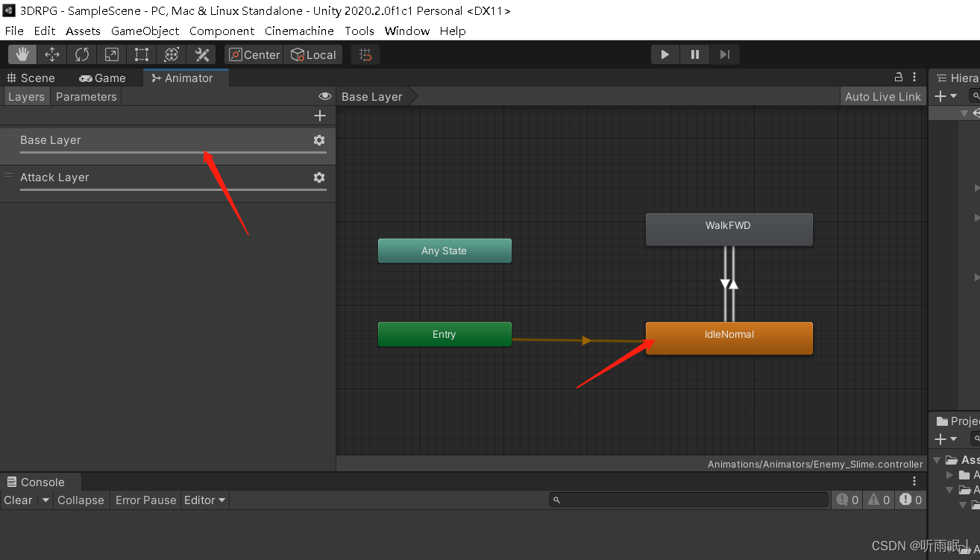This screenshot has width=980, height=560.
Task: Open the Help menu
Action: 453,31
